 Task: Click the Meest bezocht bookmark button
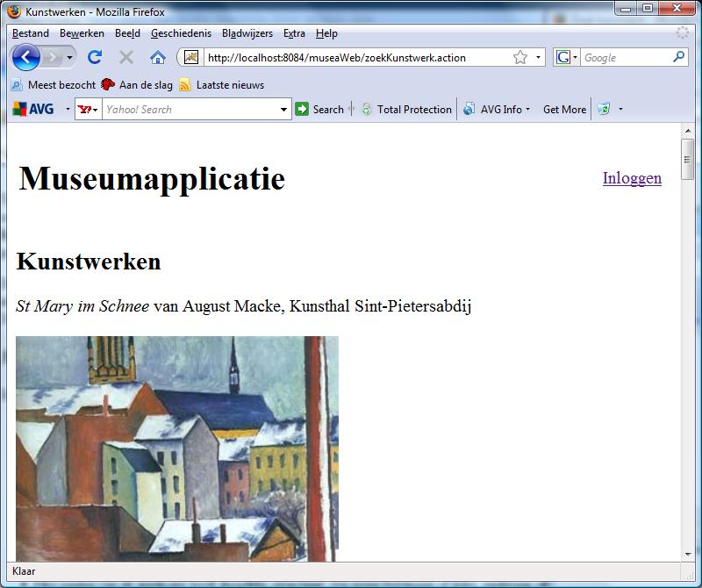pyautogui.click(x=53, y=85)
